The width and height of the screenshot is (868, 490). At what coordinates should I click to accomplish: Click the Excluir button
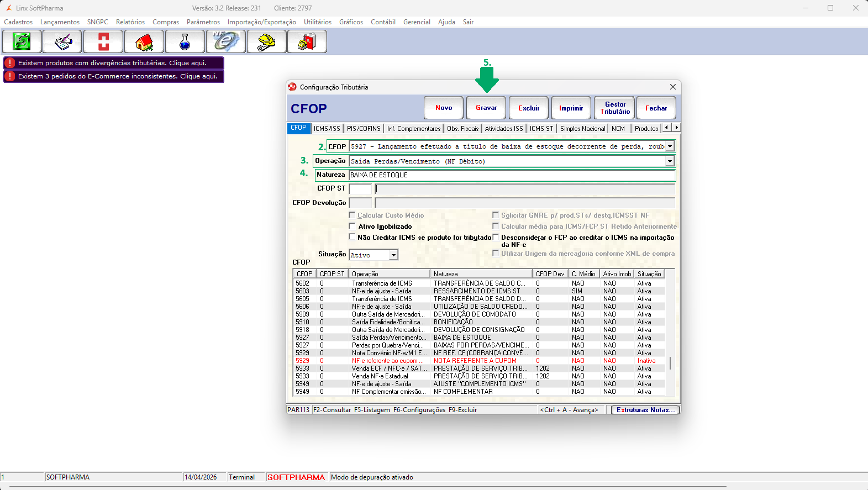tap(529, 108)
